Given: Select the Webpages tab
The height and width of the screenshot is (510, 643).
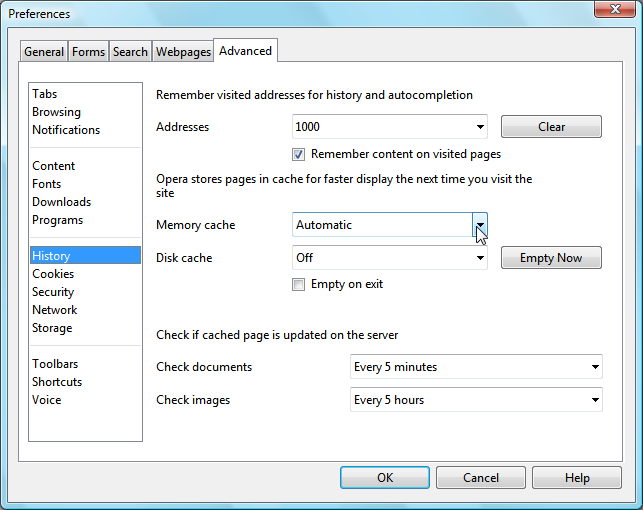Looking at the screenshot, I should point(183,52).
